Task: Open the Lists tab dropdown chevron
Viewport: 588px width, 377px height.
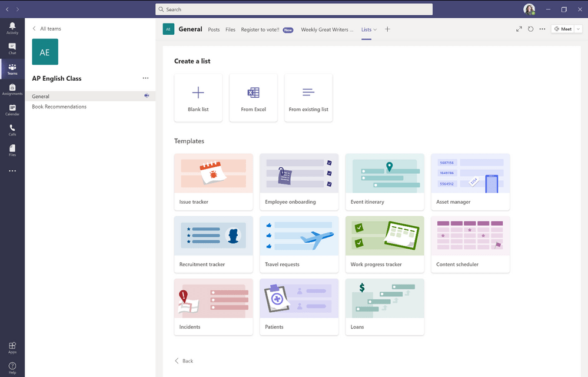Action: [374, 29]
